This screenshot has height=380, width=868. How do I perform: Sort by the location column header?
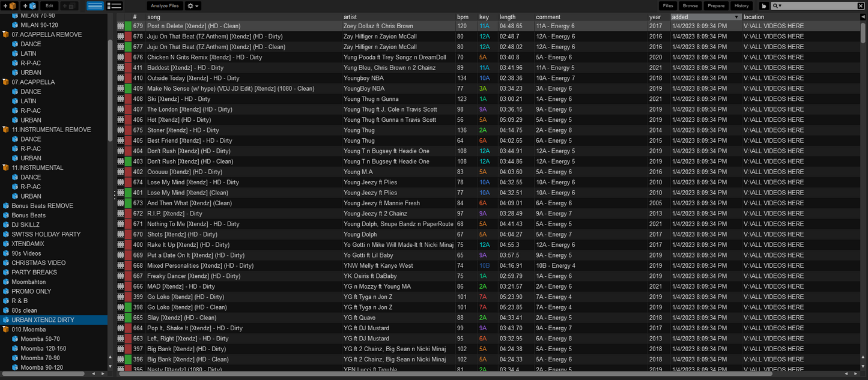click(x=801, y=17)
